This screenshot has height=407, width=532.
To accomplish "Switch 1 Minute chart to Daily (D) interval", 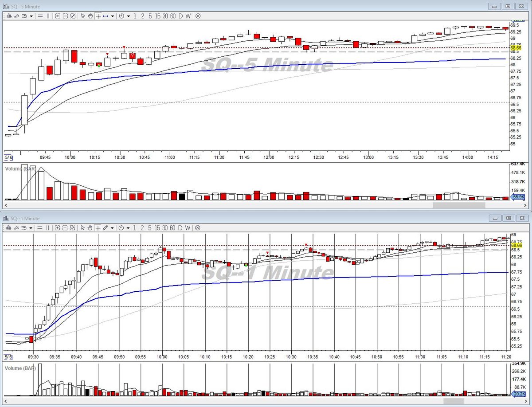I will (180, 228).
